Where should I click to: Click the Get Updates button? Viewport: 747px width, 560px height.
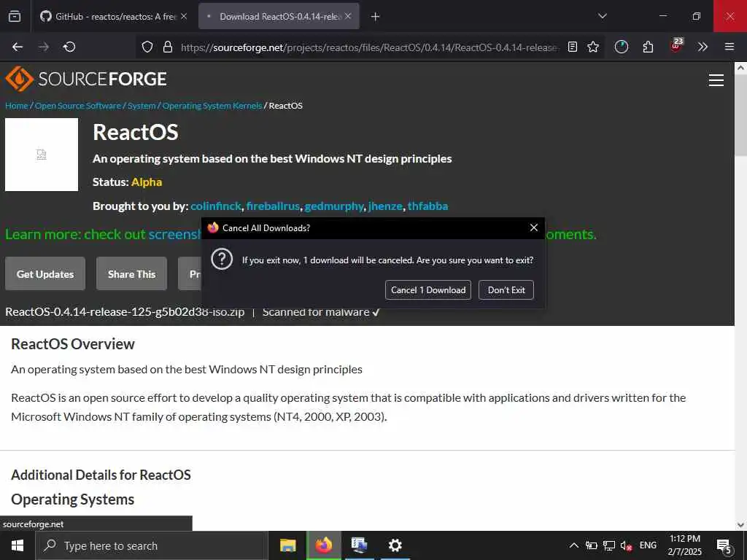click(x=45, y=274)
